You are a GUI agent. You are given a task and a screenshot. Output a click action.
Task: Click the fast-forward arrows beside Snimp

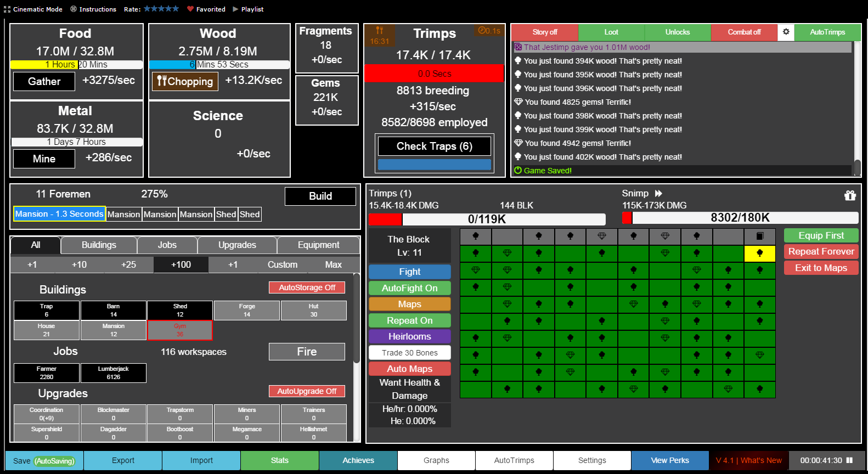pyautogui.click(x=658, y=193)
